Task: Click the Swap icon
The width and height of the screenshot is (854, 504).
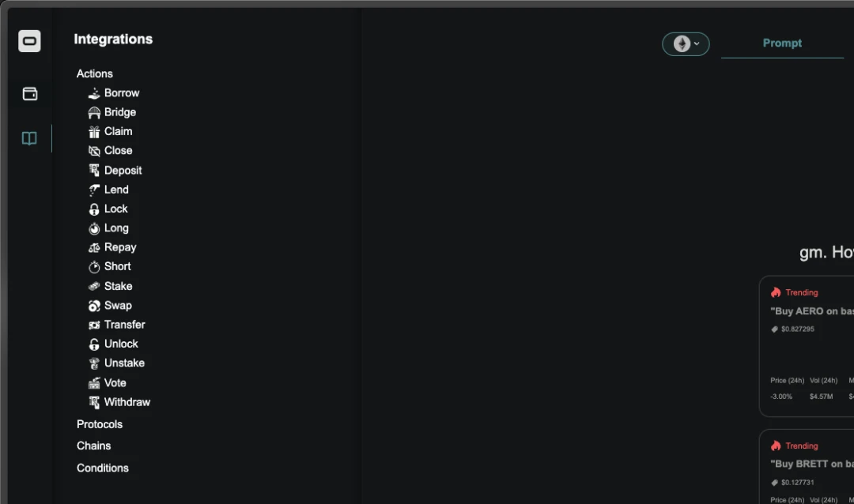Action: tap(94, 306)
